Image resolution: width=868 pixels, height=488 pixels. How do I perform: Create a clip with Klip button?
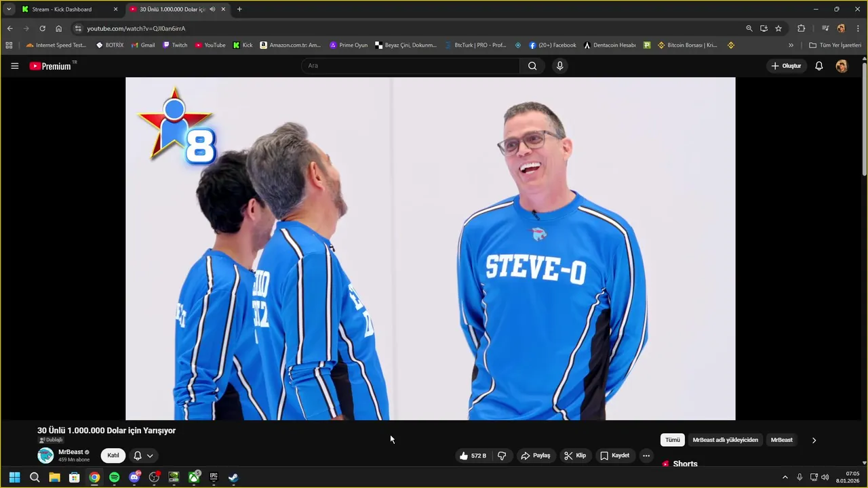575,455
